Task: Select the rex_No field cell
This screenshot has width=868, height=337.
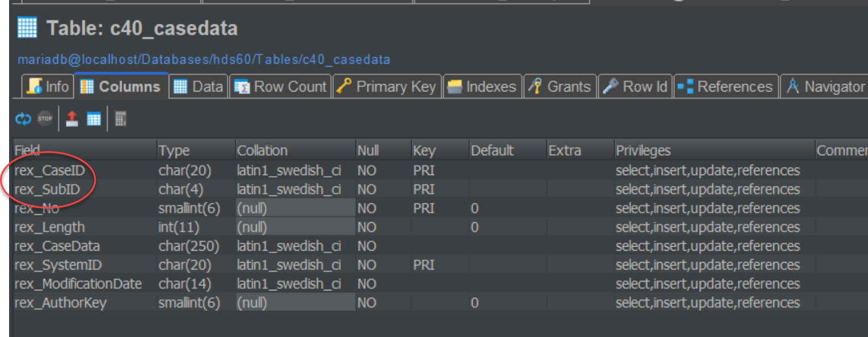Action: (x=85, y=208)
